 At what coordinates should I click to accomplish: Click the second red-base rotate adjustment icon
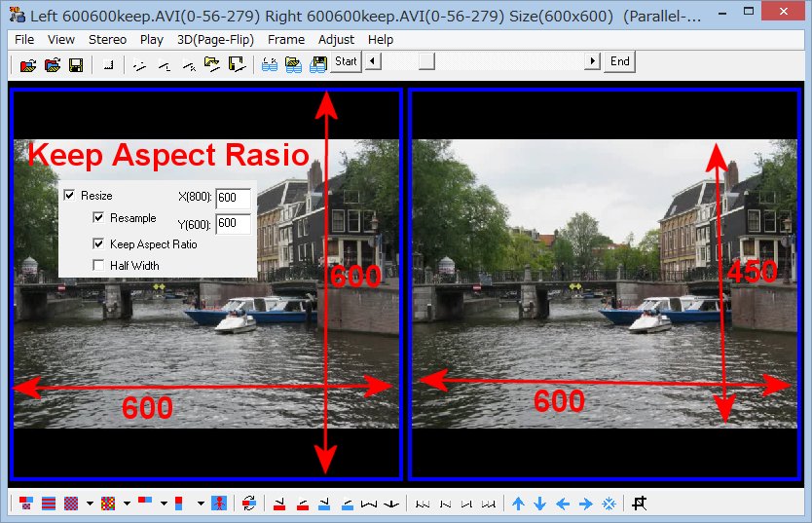coord(303,504)
